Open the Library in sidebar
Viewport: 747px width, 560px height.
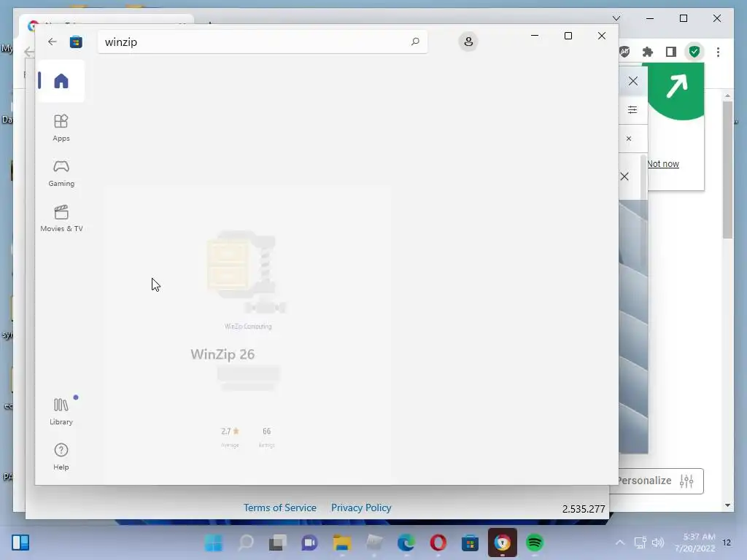pos(61,411)
